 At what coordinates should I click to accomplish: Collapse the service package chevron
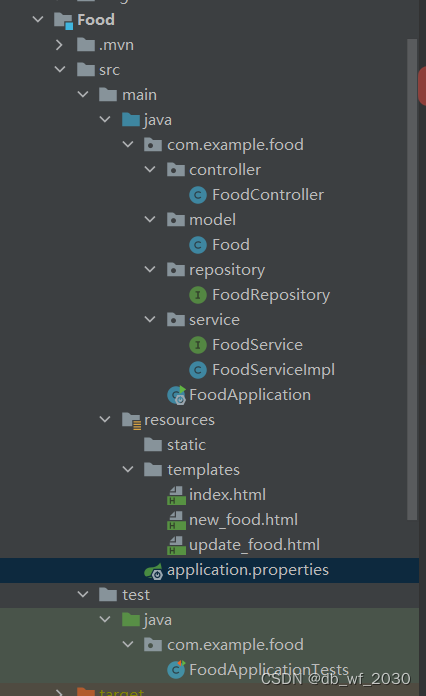pyautogui.click(x=150, y=319)
